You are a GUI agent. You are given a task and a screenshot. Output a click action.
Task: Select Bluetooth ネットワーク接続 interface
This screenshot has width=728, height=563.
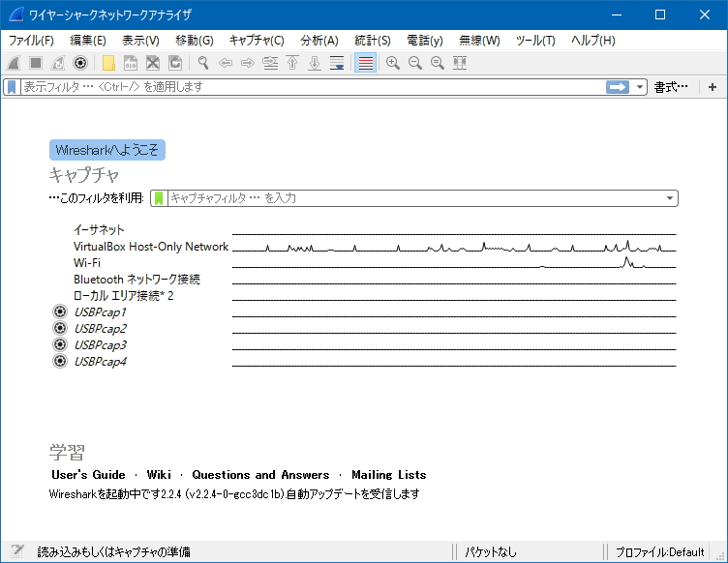(364, 280)
